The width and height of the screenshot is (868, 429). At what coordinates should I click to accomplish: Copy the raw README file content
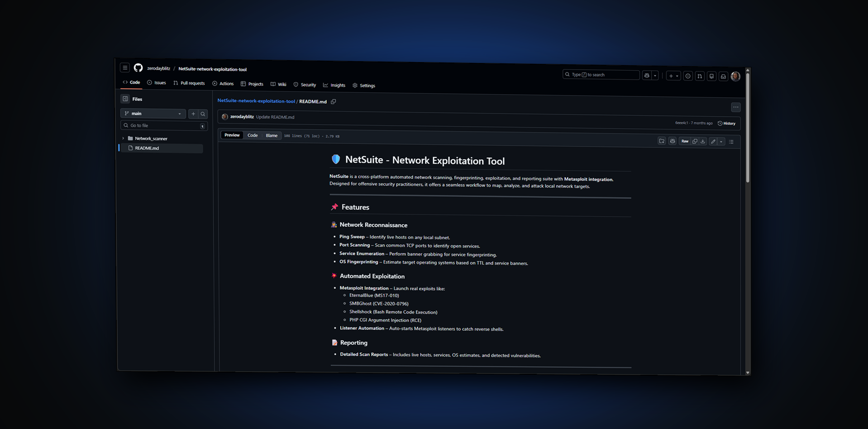pos(695,141)
